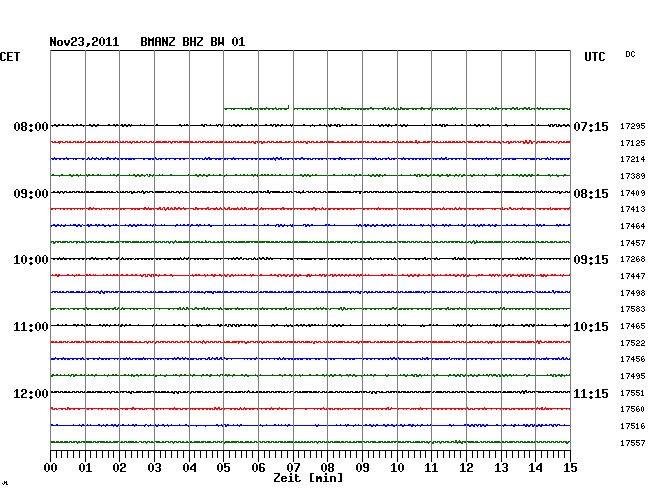Click the DC value "17409"

[x=633, y=193]
